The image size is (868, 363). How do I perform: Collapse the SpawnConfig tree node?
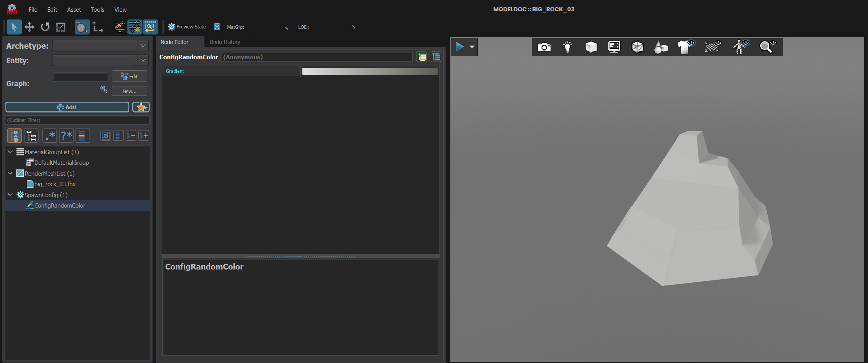[10, 195]
